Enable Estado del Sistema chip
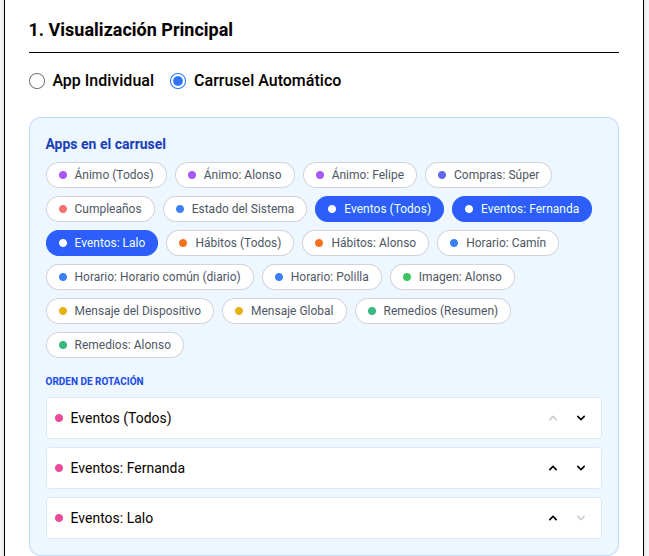This screenshot has width=649, height=556. coord(235,209)
